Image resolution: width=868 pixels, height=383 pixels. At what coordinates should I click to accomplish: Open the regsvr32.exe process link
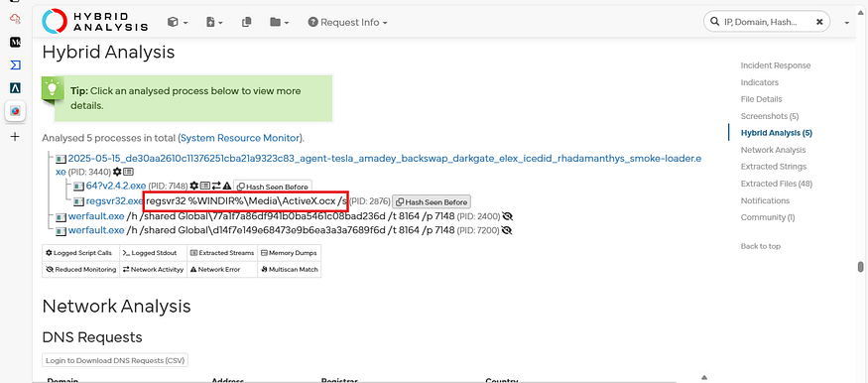tap(115, 200)
